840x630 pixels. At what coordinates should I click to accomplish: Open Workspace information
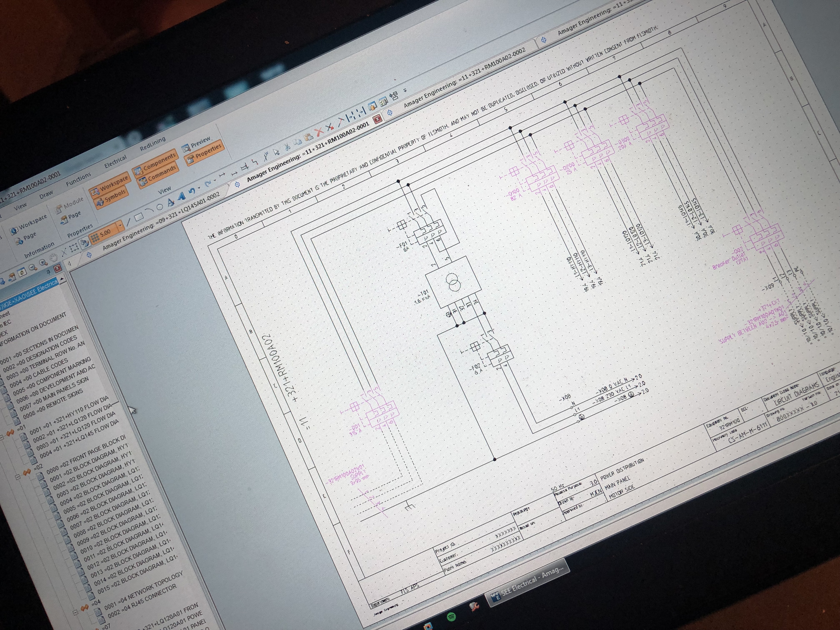[29, 225]
